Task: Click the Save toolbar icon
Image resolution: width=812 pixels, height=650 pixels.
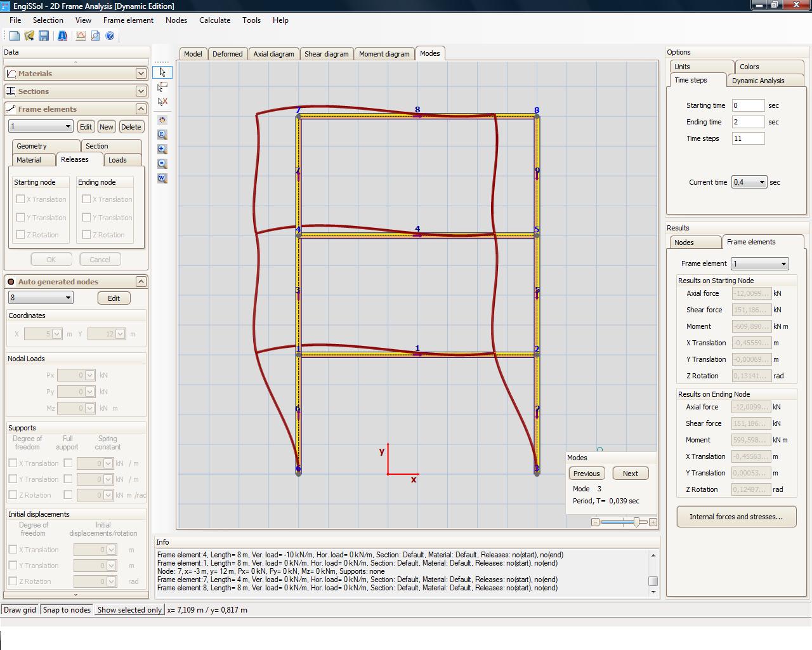Action: click(x=43, y=36)
